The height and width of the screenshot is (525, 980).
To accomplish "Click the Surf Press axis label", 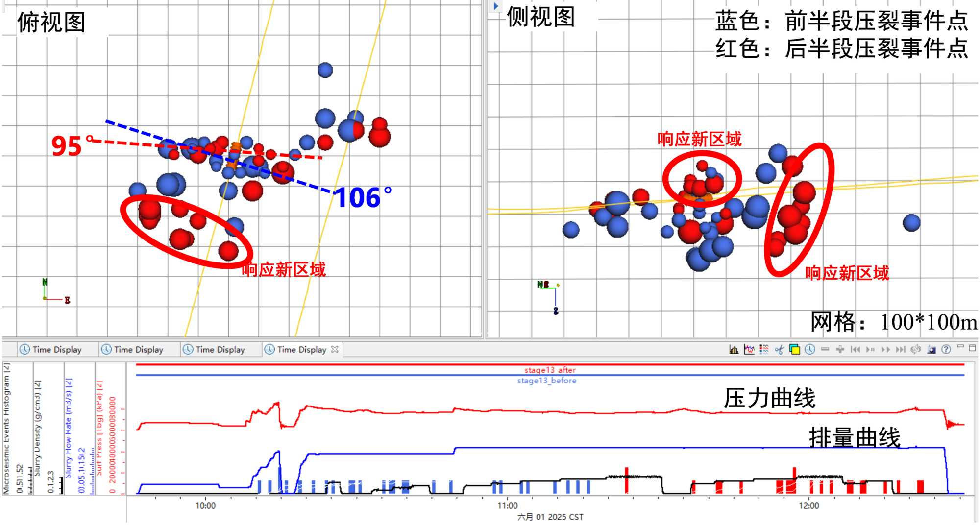I will click(x=99, y=428).
